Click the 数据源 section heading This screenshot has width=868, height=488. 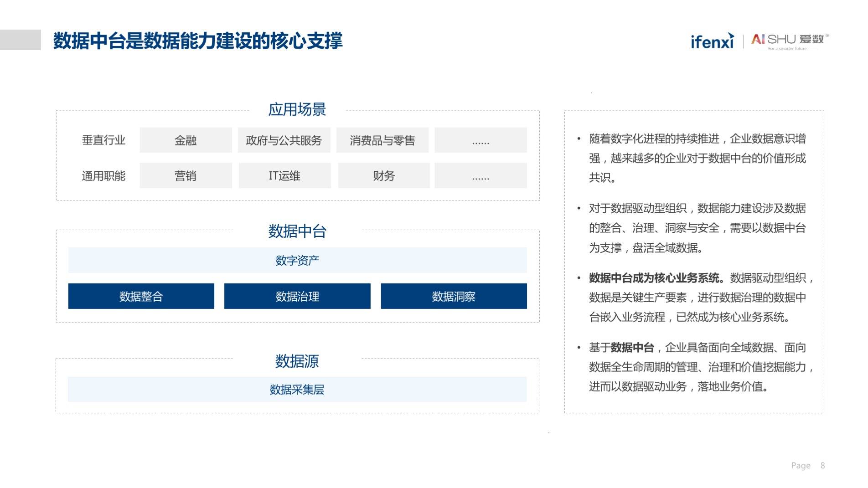pyautogui.click(x=297, y=361)
